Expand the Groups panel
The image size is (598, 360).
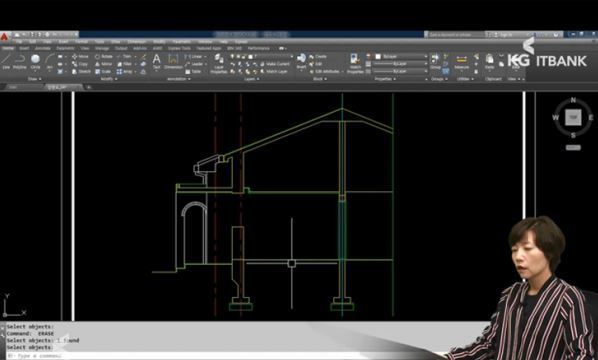click(439, 79)
